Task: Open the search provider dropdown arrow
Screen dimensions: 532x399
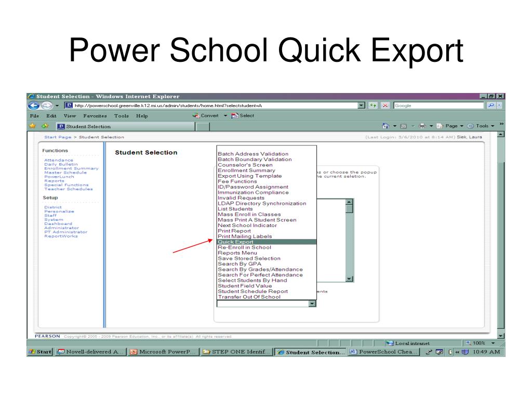Action: pyautogui.click(x=499, y=105)
